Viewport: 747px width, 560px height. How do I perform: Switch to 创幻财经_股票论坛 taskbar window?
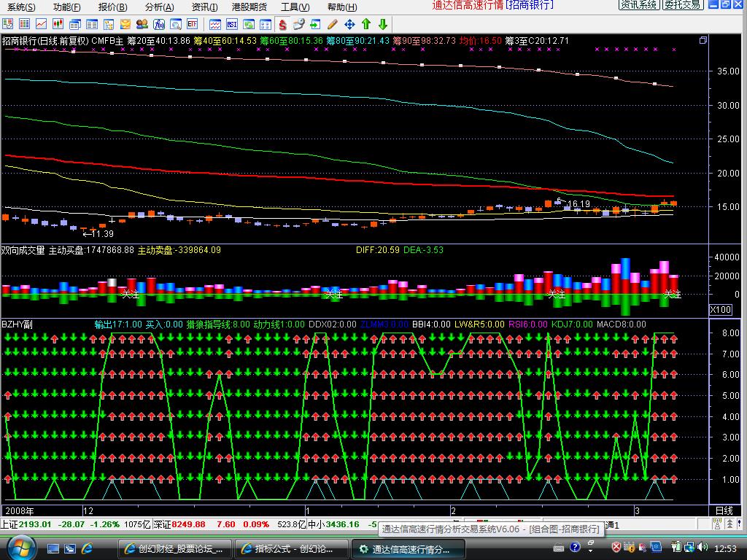tap(174, 549)
